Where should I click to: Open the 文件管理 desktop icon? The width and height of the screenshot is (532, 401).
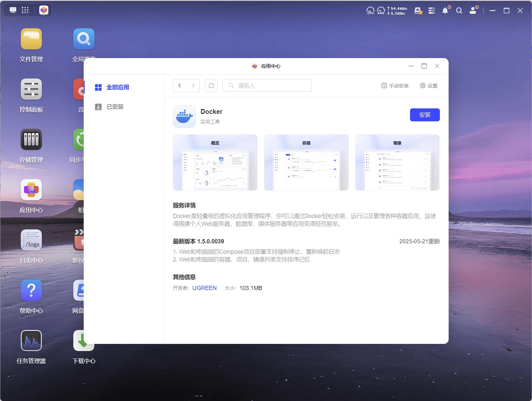click(31, 39)
